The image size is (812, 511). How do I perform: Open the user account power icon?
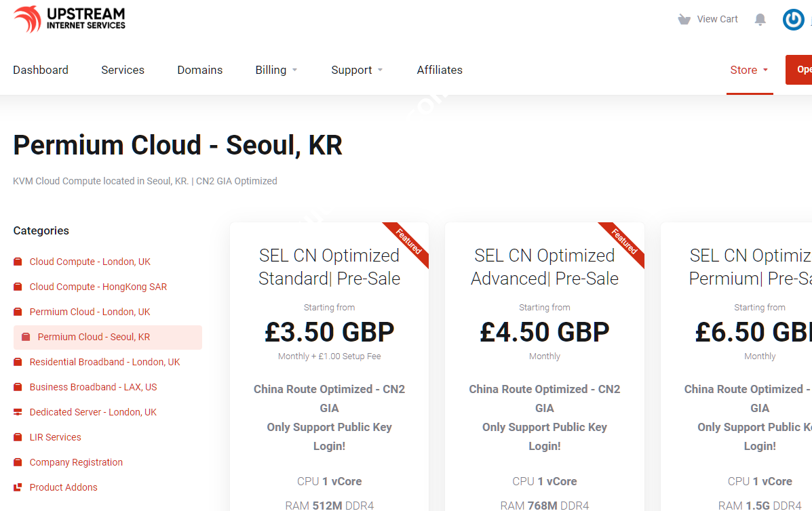pos(793,20)
